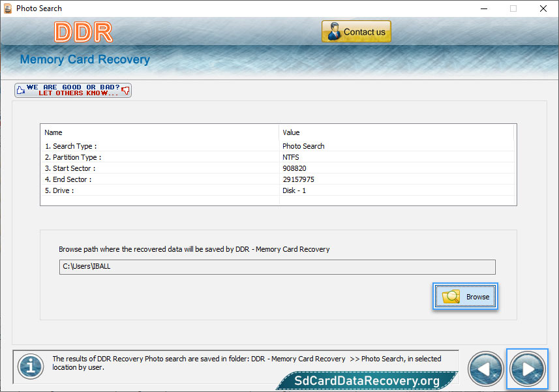Select the Search Type row
Screen dimensions: 559x392
(x=277, y=146)
